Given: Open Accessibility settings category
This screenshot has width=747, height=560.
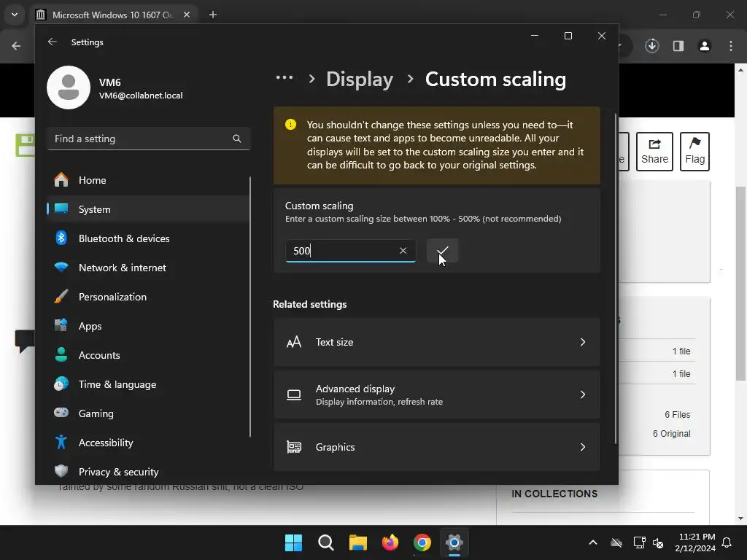Looking at the screenshot, I should tap(148, 443).
